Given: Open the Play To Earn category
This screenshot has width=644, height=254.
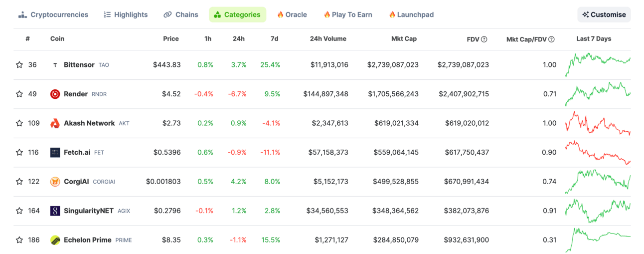Looking at the screenshot, I should click(348, 14).
